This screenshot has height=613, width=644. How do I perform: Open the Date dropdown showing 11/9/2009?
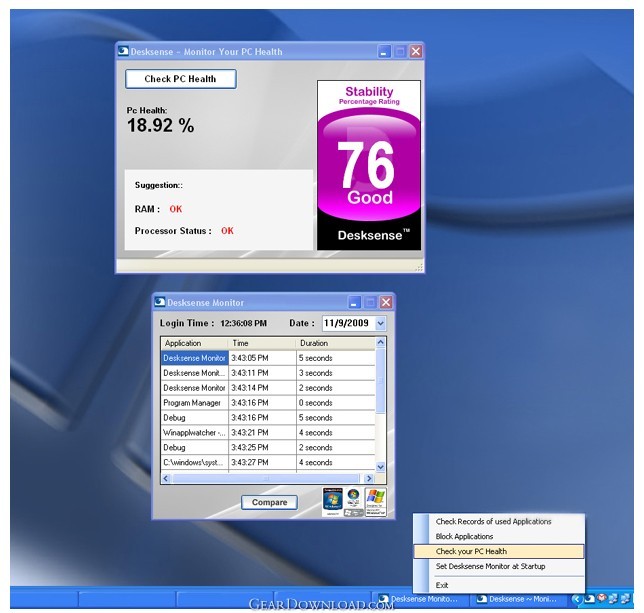click(x=380, y=323)
